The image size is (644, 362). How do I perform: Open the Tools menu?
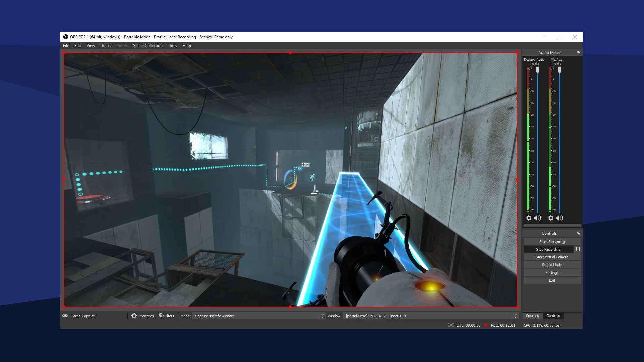coord(172,46)
